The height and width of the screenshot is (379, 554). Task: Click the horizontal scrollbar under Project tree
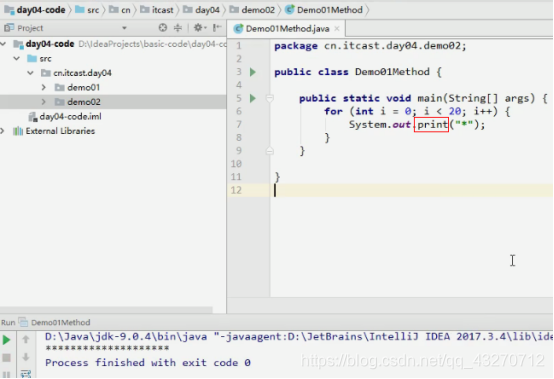(106, 310)
